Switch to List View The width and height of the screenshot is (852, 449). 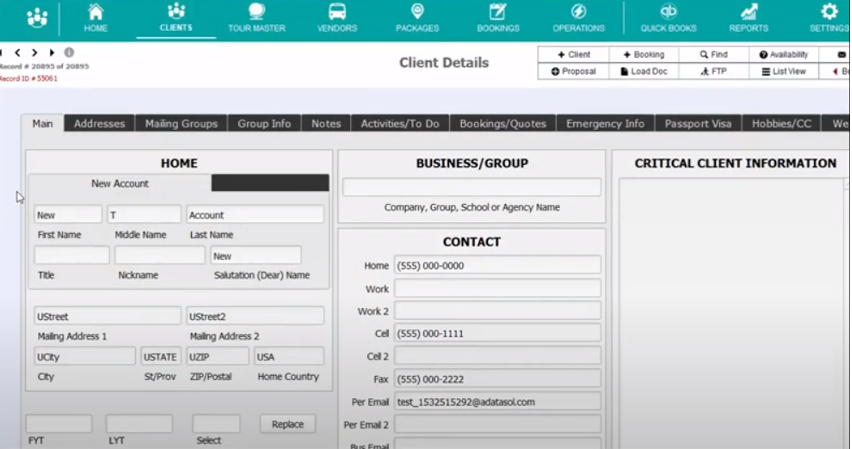[x=784, y=71]
